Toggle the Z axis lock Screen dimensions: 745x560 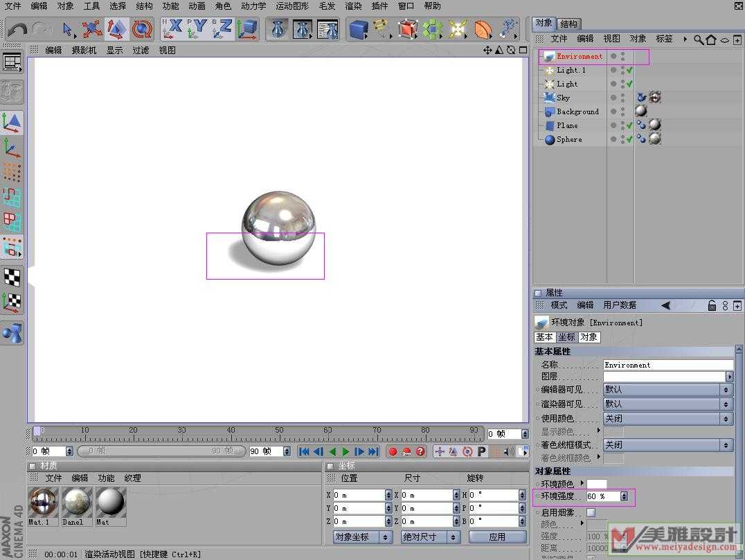click(222, 28)
